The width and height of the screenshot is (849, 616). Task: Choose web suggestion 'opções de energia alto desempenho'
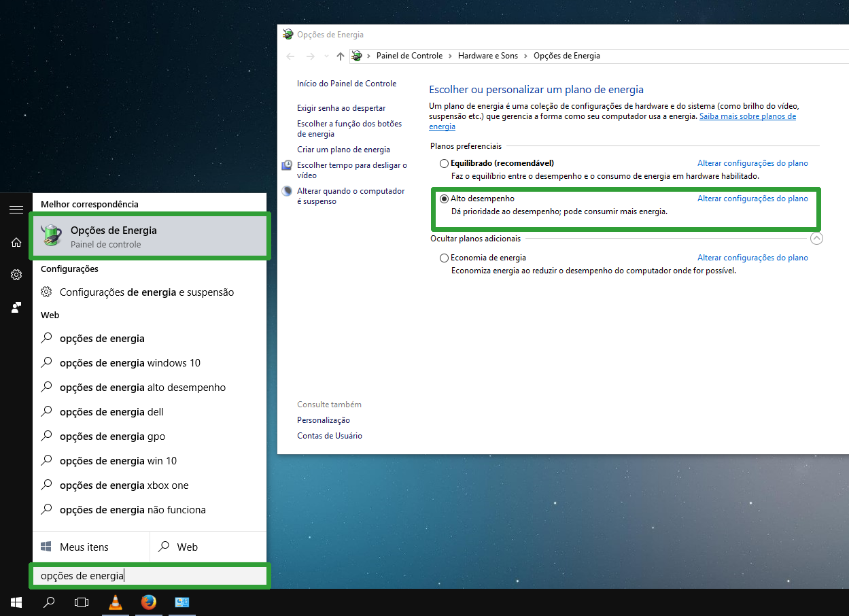coord(150,388)
